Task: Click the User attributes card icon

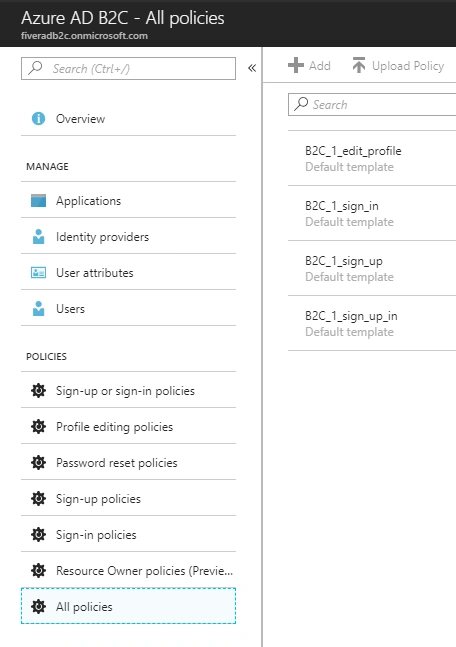Action: 38,273
